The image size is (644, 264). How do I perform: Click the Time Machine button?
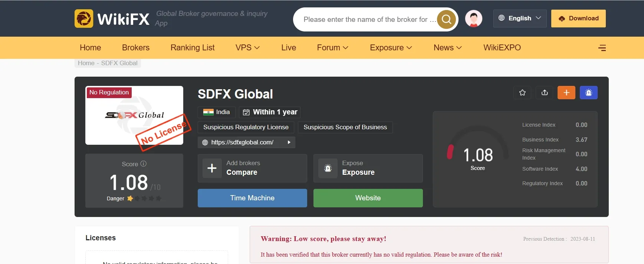pos(252,198)
